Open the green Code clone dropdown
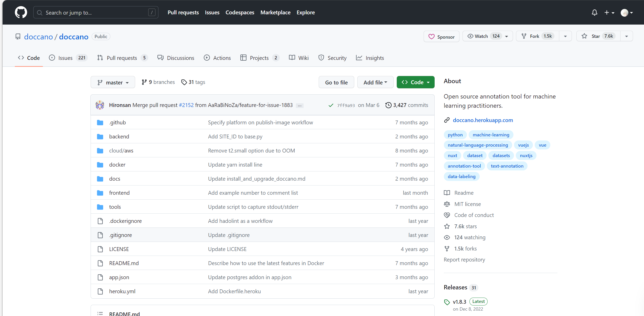 (x=415, y=82)
